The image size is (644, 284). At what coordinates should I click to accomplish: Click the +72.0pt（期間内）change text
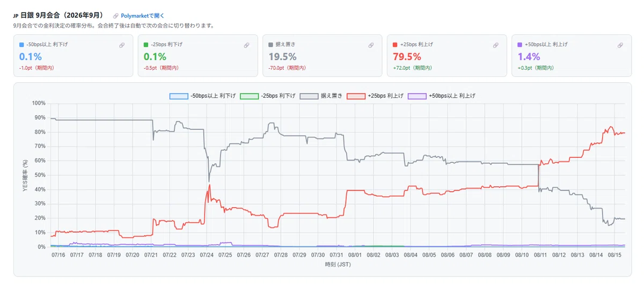(x=412, y=68)
